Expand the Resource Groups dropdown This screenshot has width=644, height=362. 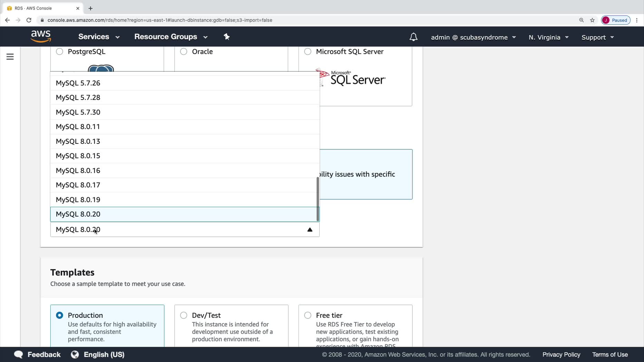point(171,37)
